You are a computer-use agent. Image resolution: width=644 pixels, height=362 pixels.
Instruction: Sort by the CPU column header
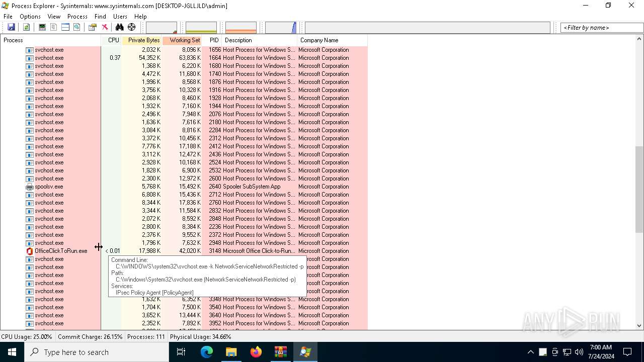tap(112, 40)
